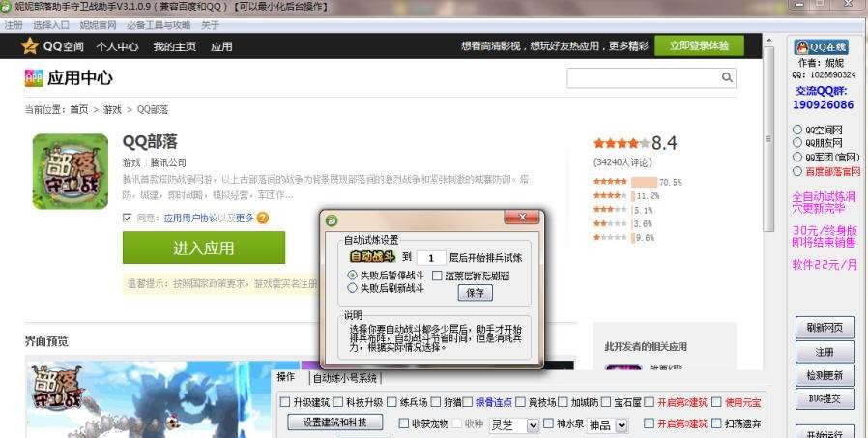Enable the 使用元宝 checkbox
This screenshot has height=438, width=868.
pyautogui.click(x=716, y=402)
